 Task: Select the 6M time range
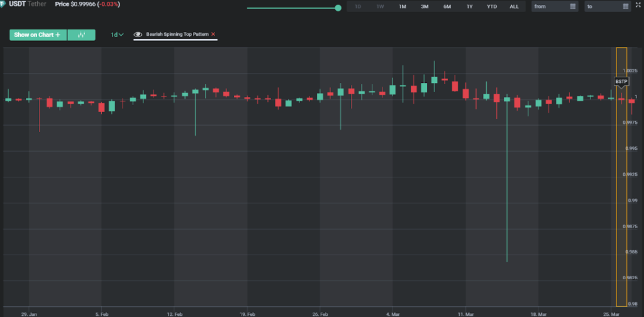447,6
